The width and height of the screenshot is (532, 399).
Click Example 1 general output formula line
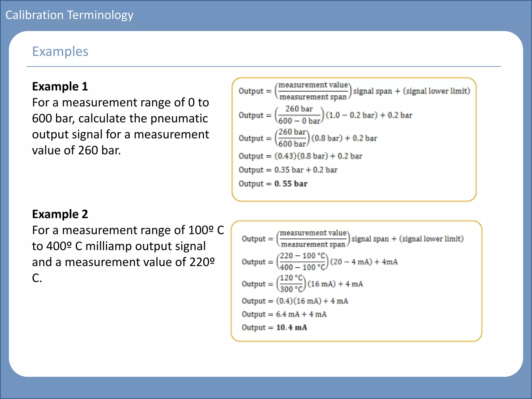pyautogui.click(x=354, y=91)
